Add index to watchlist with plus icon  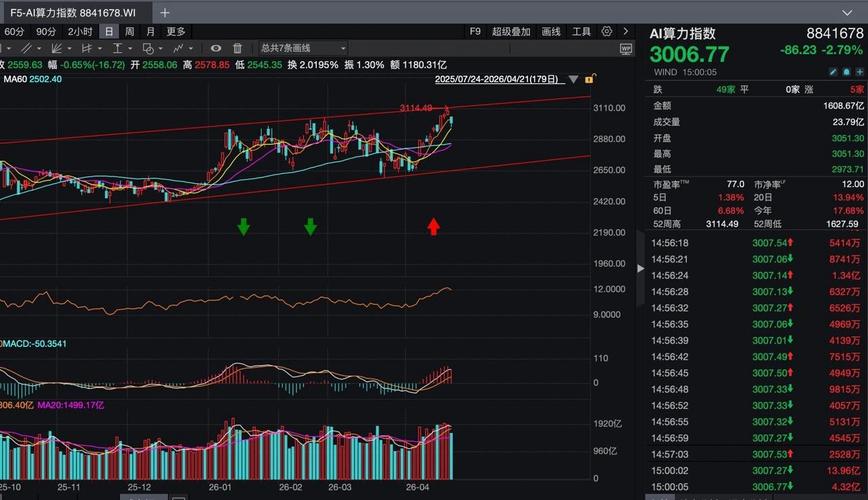click(859, 72)
